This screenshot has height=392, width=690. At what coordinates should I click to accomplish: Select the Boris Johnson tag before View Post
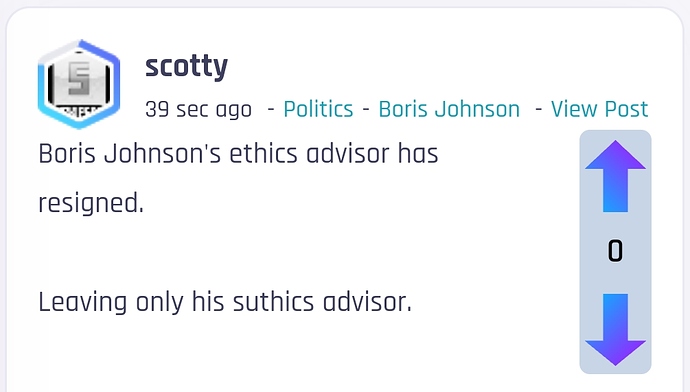pos(449,109)
